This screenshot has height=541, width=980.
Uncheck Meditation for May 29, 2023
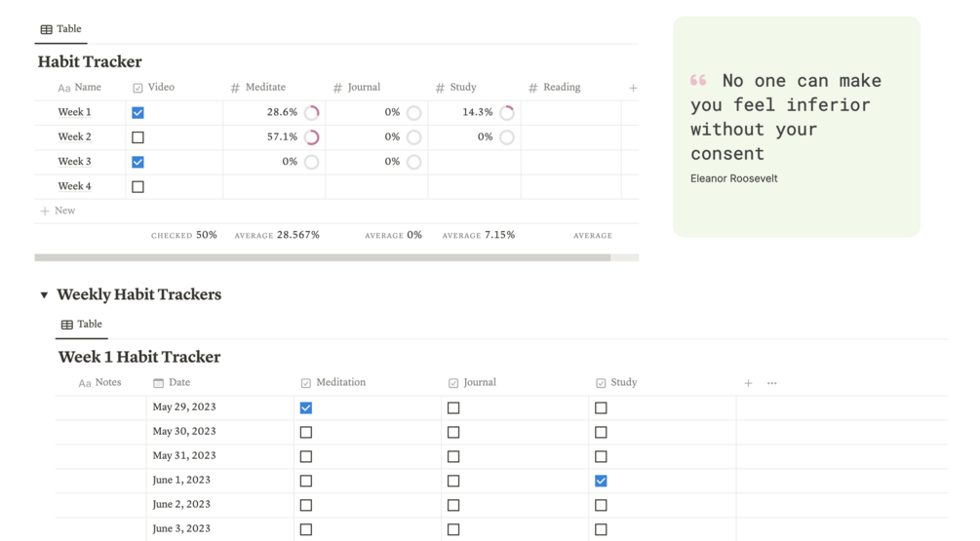[x=306, y=407]
